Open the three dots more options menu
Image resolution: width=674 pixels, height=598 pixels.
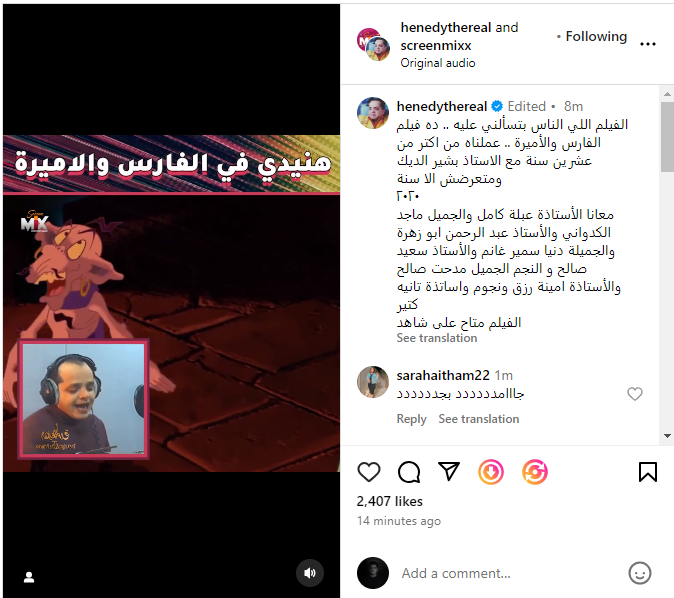click(x=648, y=44)
